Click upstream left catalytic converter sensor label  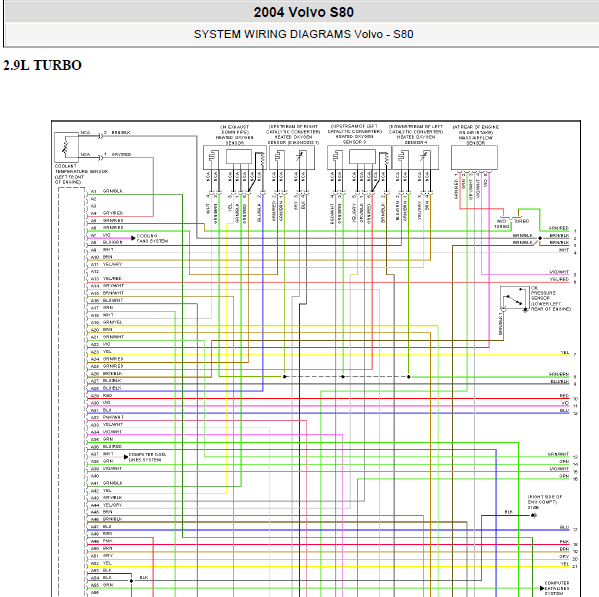[x=355, y=134]
